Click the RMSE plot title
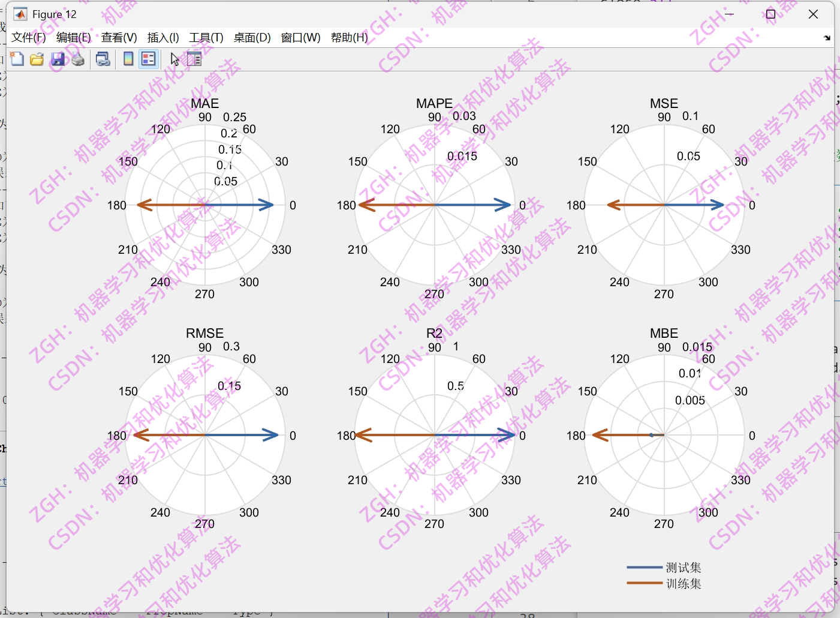Image resolution: width=840 pixels, height=618 pixels. coord(205,333)
